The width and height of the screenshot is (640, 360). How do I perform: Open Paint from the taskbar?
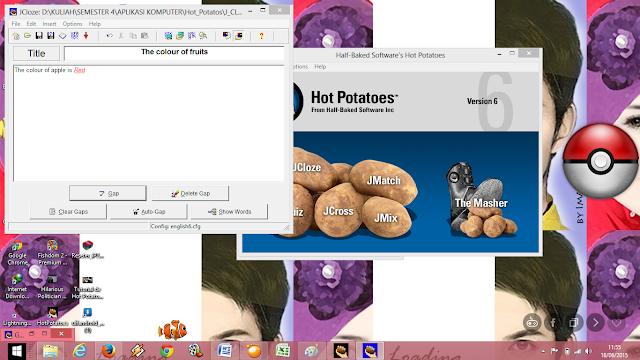pos(311,351)
